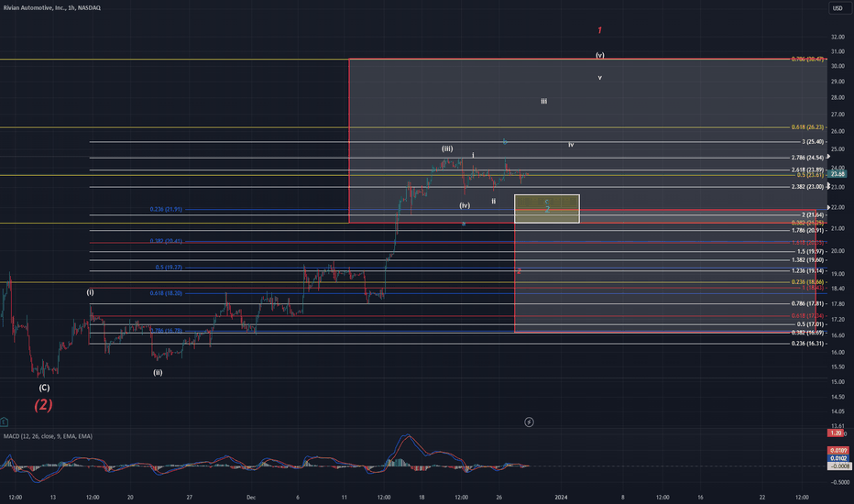Click the Rivian Automotive, Inc. symbol title

51,7
